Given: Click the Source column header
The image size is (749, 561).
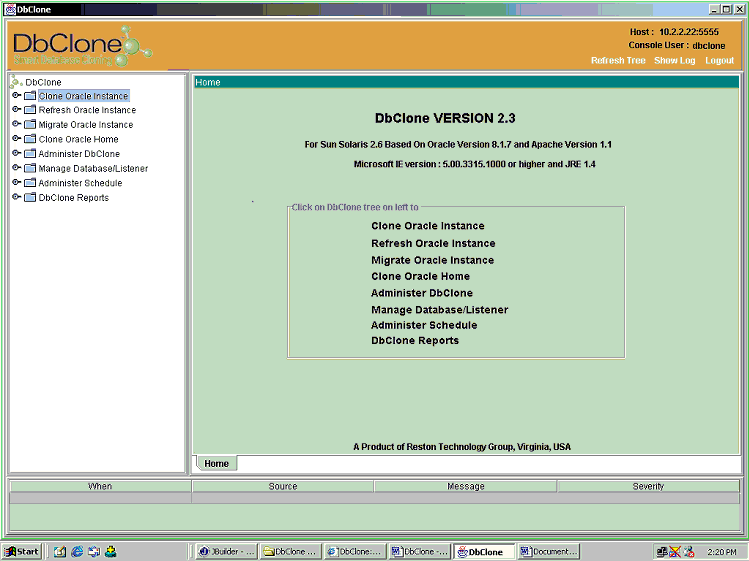Looking at the screenshot, I should coord(283,486).
